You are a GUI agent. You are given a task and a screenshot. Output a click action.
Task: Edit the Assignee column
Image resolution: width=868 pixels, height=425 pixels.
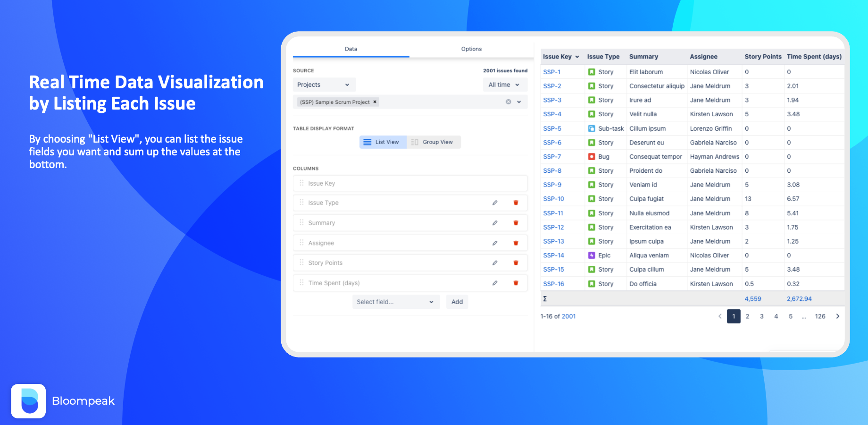coord(495,243)
